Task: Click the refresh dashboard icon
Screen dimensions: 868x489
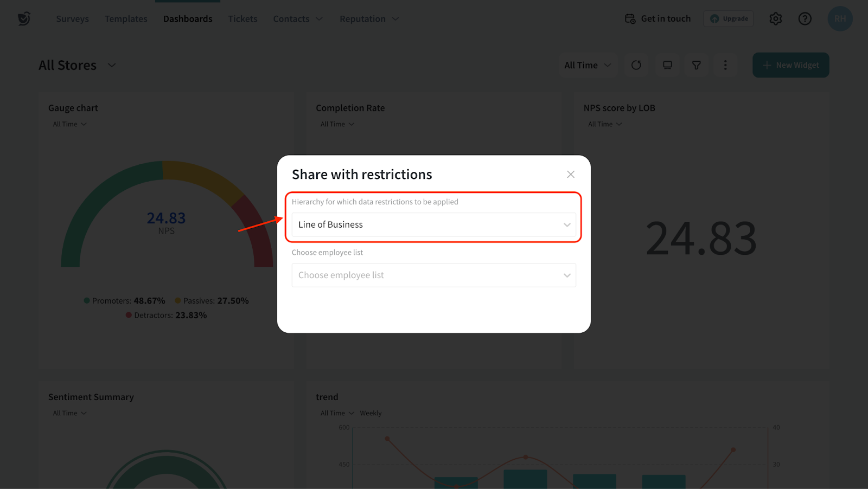Action: [636, 65]
